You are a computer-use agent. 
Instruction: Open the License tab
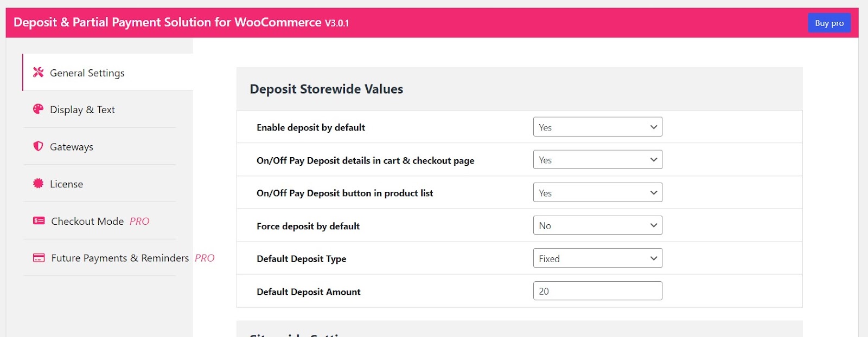click(x=100, y=184)
